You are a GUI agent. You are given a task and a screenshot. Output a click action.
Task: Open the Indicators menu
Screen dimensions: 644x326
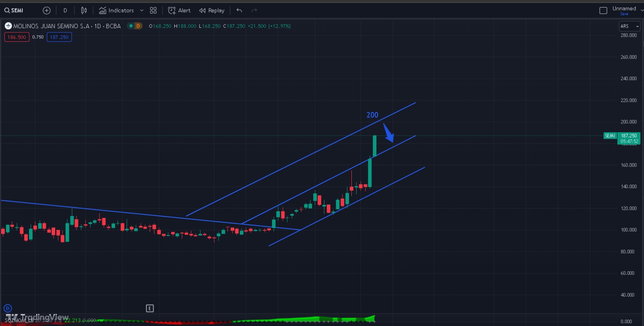point(117,10)
